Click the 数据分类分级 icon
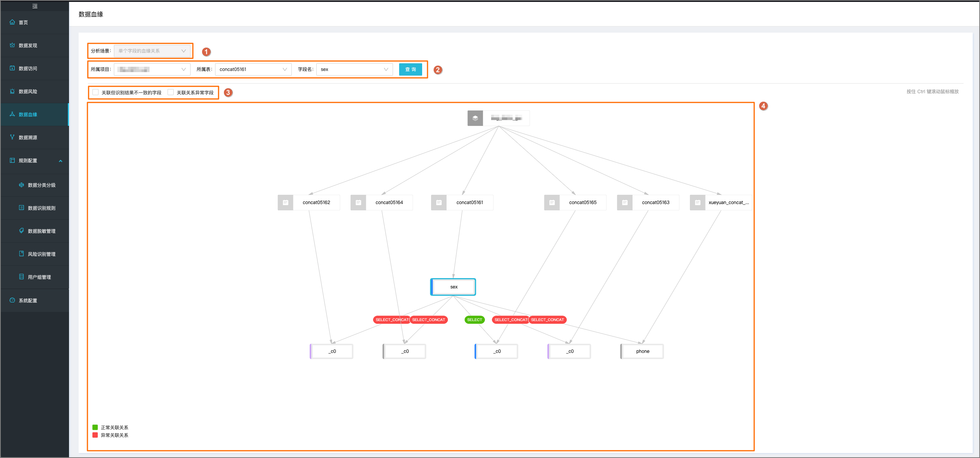This screenshot has height=458, width=980. click(x=21, y=185)
